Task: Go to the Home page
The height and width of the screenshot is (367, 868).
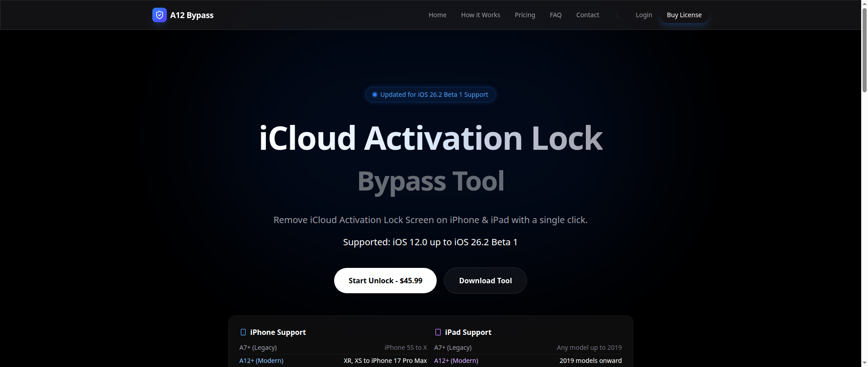Action: point(437,15)
